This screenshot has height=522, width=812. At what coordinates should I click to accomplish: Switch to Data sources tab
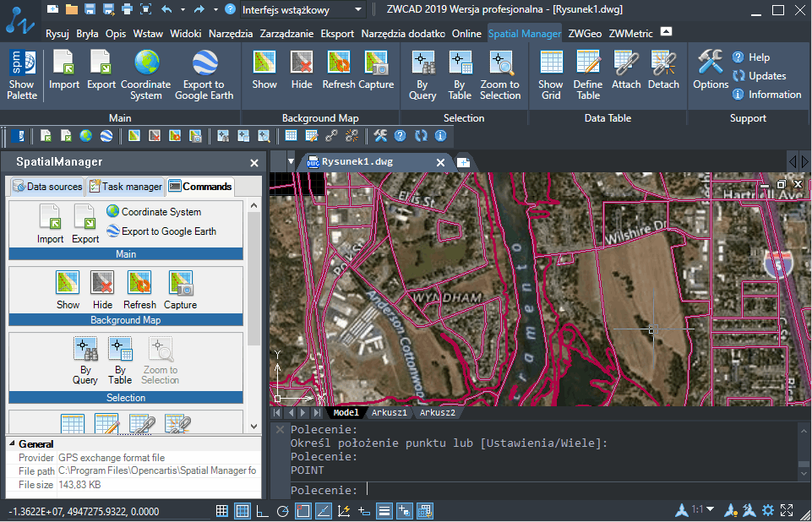point(47,187)
